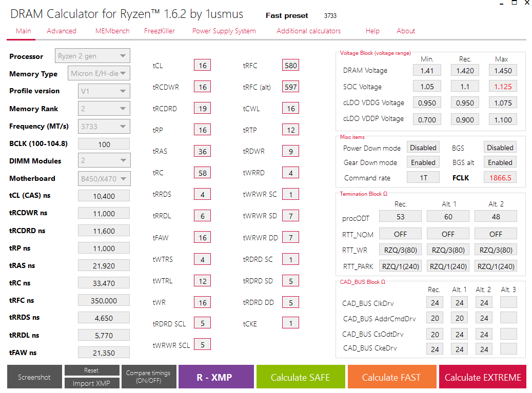Screen dimensions: 532x393
Task: Open the About tab
Action: tap(406, 31)
